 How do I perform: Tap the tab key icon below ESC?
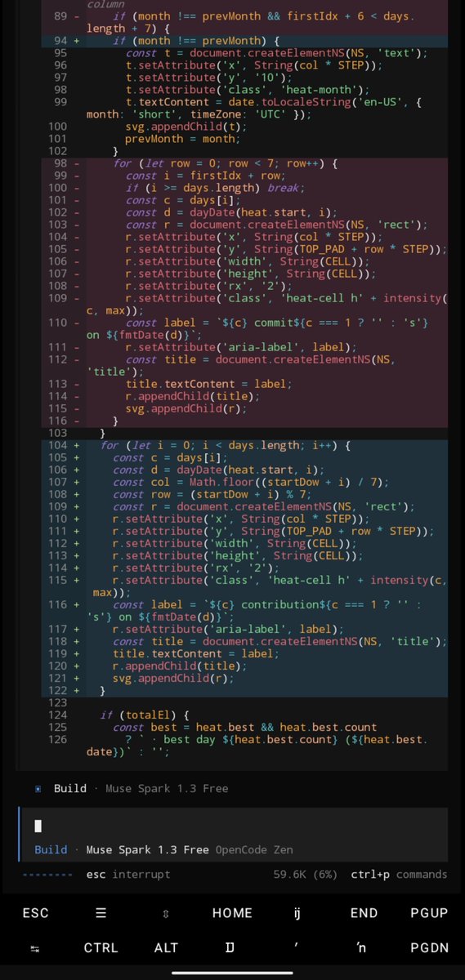pos(35,948)
